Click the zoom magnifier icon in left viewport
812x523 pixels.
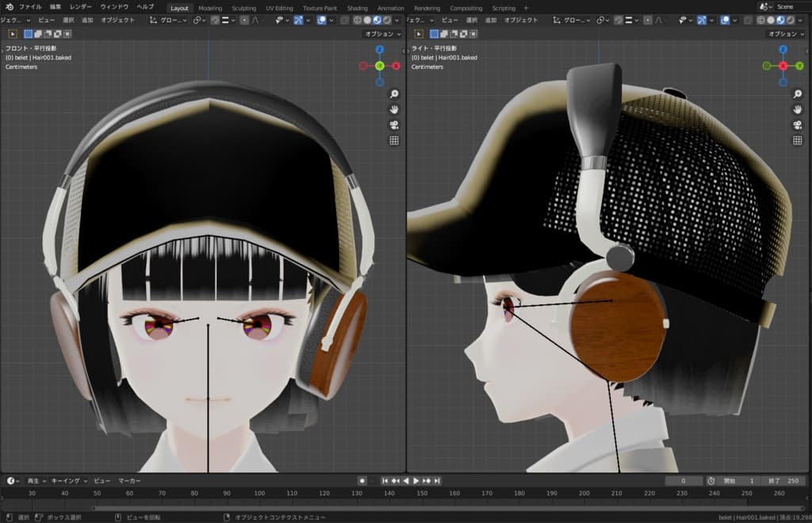pos(394,94)
